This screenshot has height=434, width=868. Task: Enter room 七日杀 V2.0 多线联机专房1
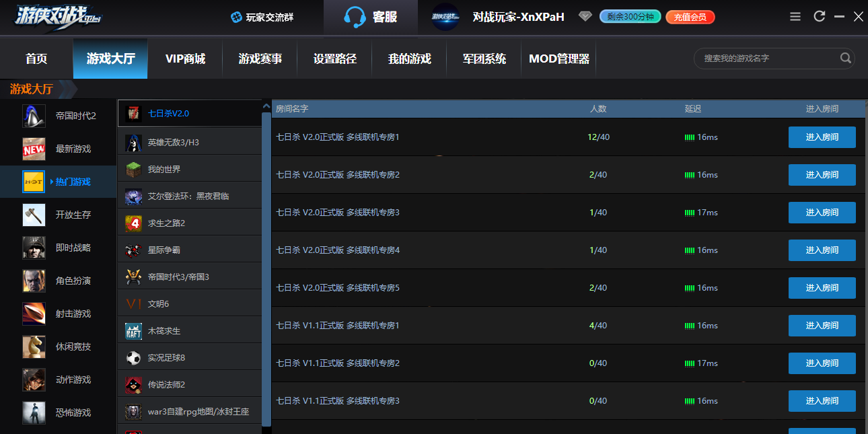point(822,137)
